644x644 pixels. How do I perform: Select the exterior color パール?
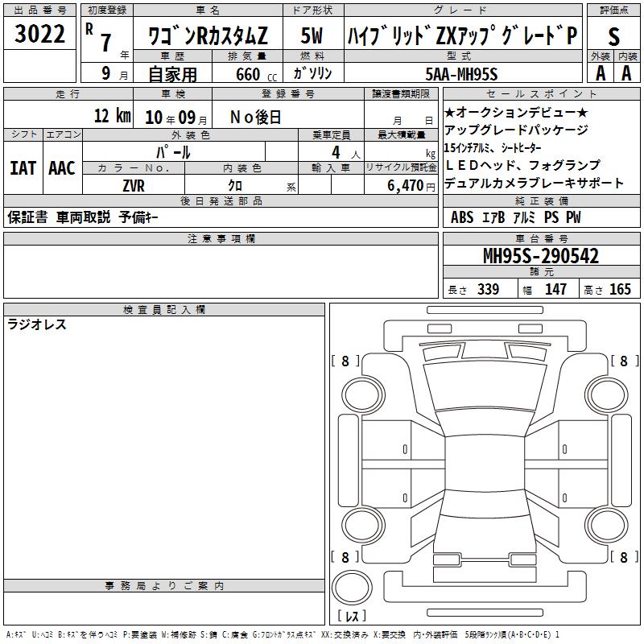point(173,152)
